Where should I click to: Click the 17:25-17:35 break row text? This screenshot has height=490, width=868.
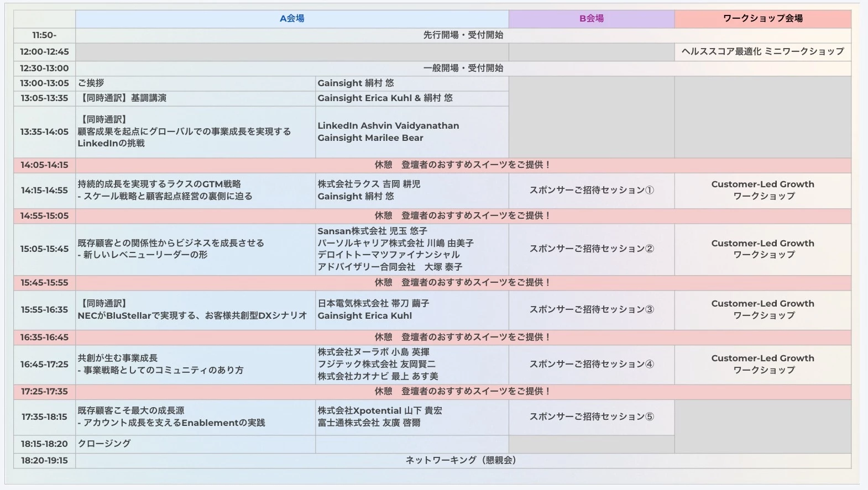(463, 392)
